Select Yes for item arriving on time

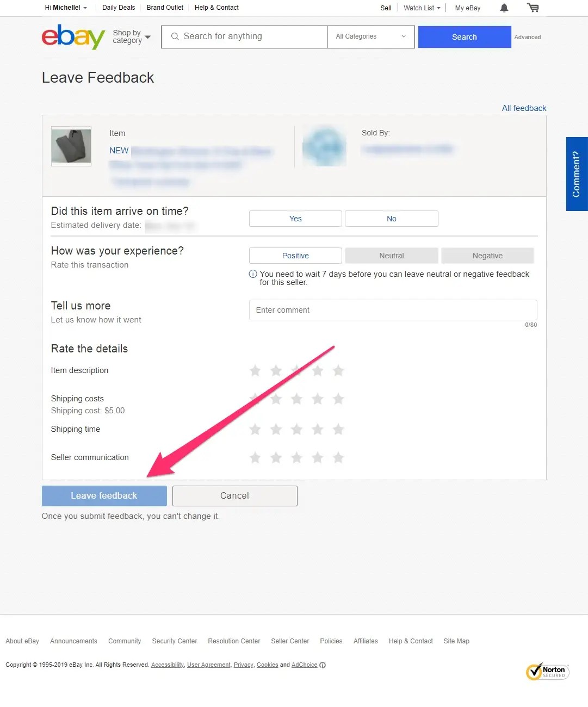pos(295,218)
